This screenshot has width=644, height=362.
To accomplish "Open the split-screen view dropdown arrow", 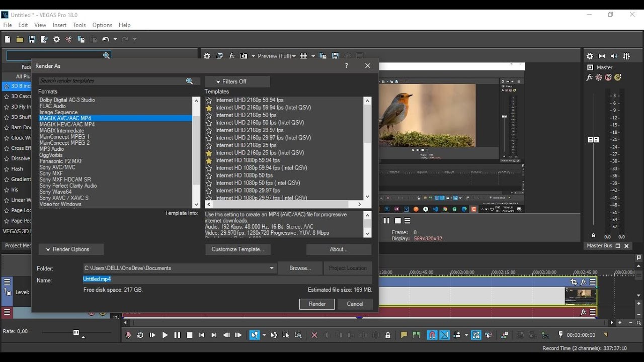I will click(x=253, y=56).
